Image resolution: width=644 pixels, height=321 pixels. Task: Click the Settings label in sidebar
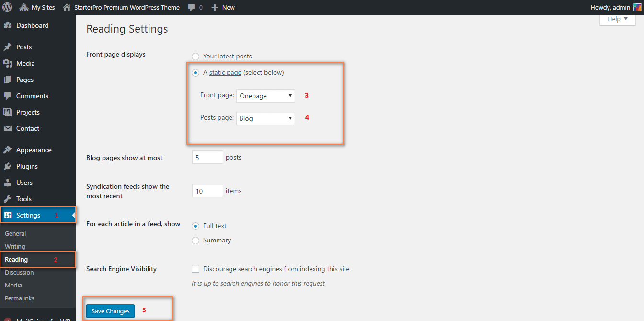[28, 215]
